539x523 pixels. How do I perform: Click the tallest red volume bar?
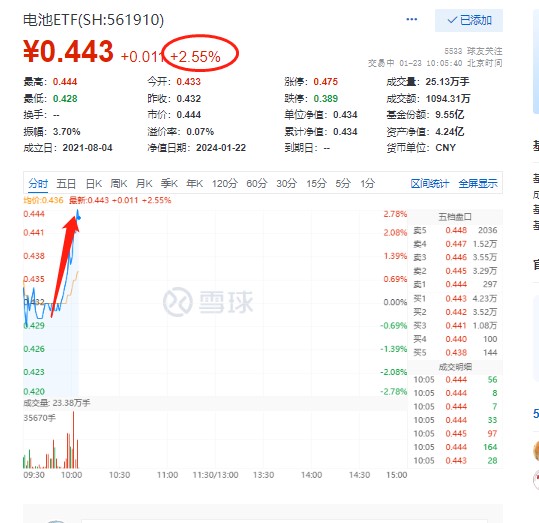[73, 440]
